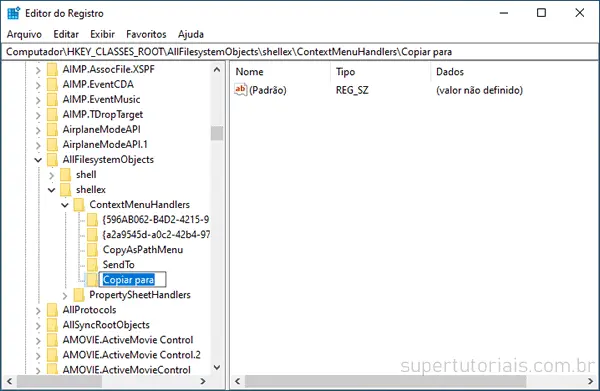The width and height of the screenshot is (600, 391).
Task: Click the folder icon of PropertySheetHandlers
Action: pos(79,295)
